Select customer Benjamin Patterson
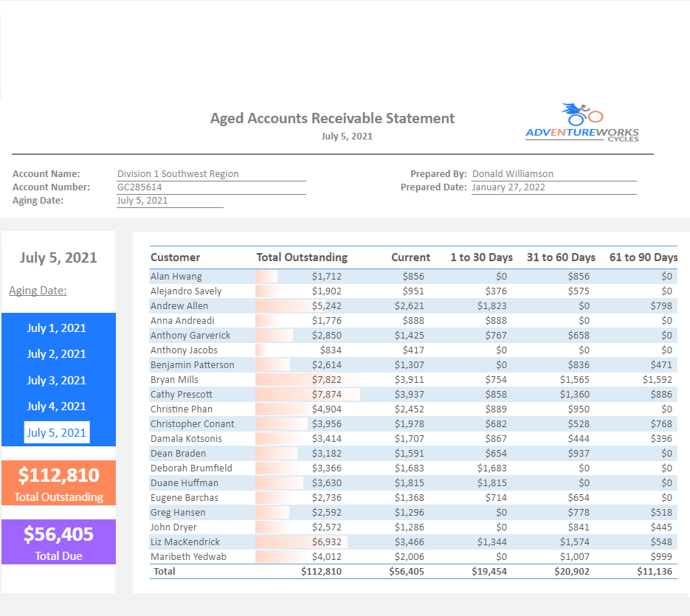 (x=193, y=364)
